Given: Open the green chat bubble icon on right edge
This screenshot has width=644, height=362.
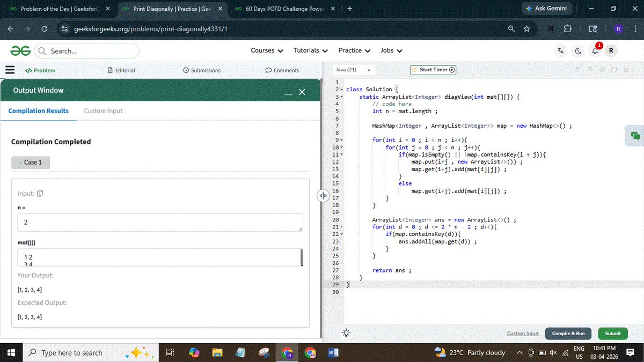Looking at the screenshot, I should (635, 136).
